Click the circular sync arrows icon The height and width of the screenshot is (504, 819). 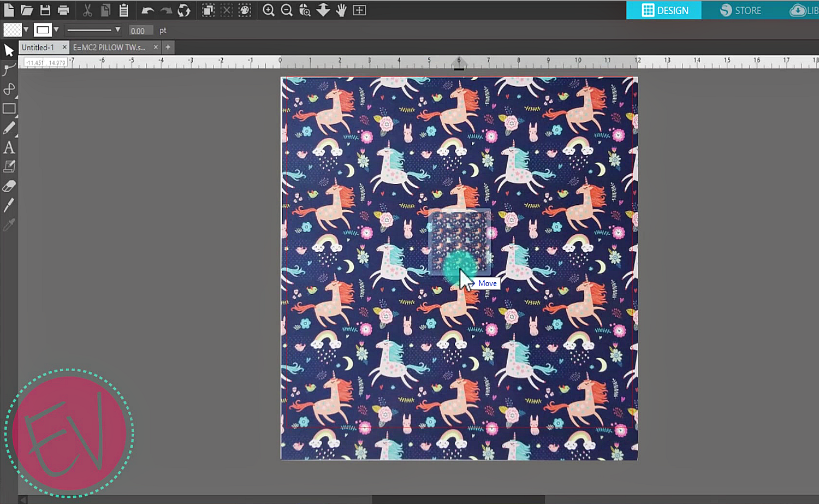tap(184, 10)
